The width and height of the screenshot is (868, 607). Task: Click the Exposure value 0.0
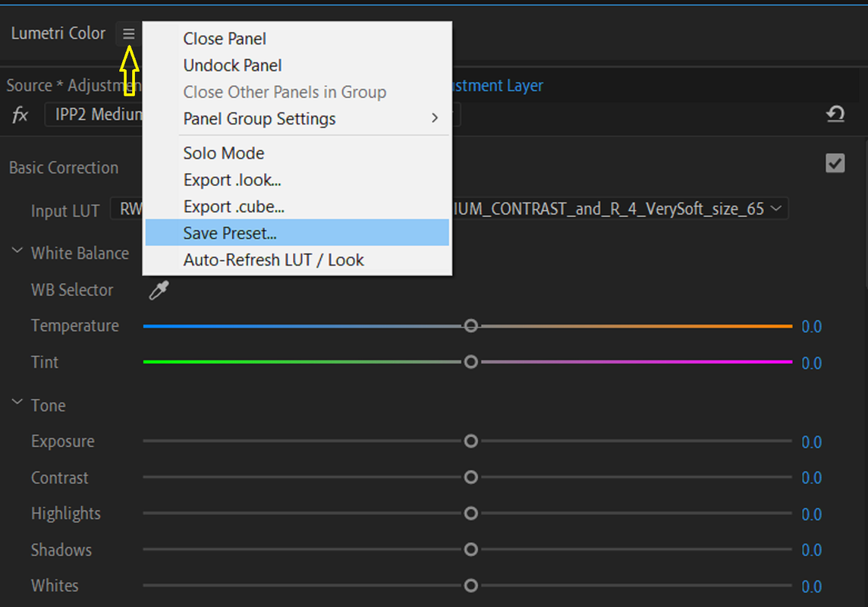(812, 442)
